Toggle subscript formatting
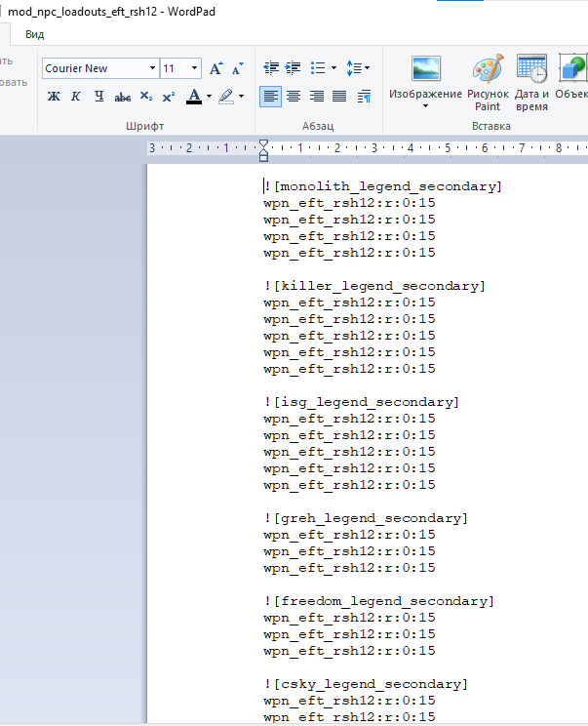Viewport: 588px width, 726px height. pos(145,97)
